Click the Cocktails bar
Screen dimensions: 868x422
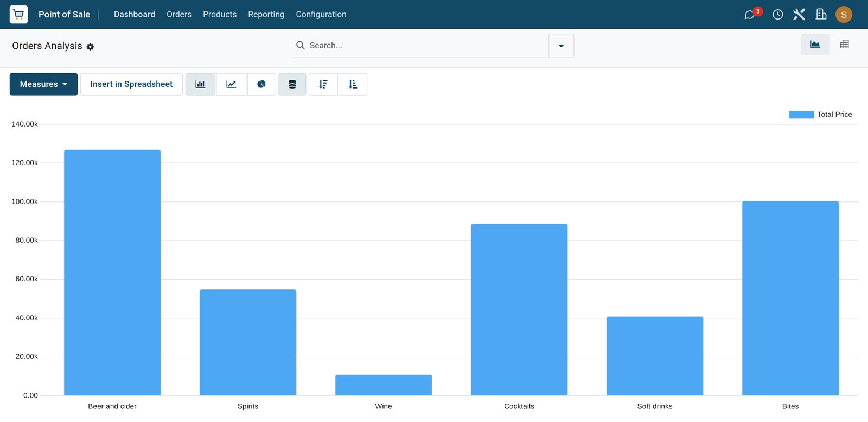point(519,310)
